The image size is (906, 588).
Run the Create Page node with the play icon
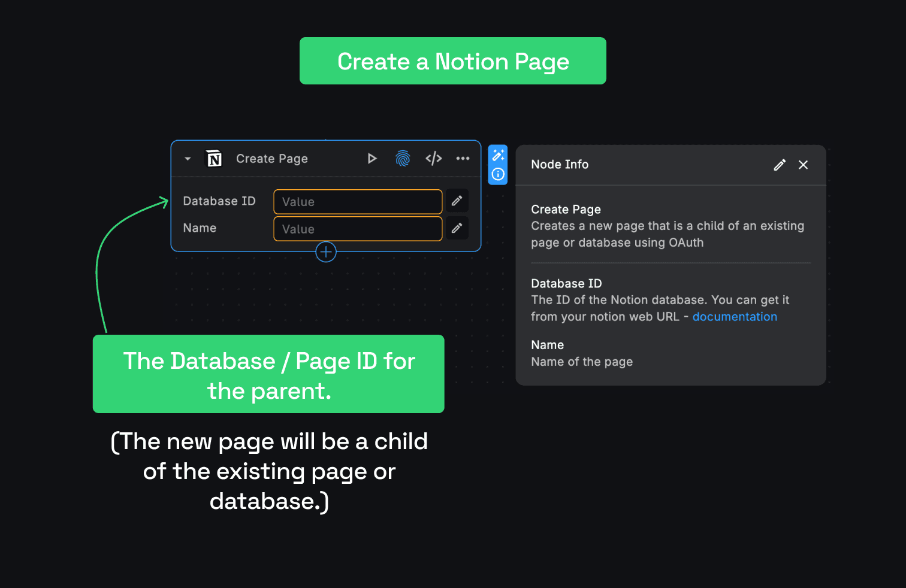[372, 158]
